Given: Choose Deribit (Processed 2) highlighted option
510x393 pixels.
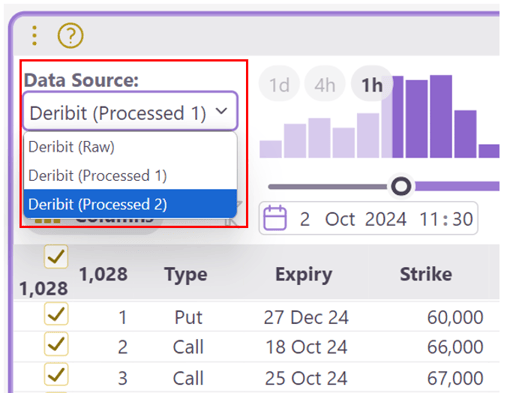Looking at the screenshot, I should pyautogui.click(x=130, y=204).
